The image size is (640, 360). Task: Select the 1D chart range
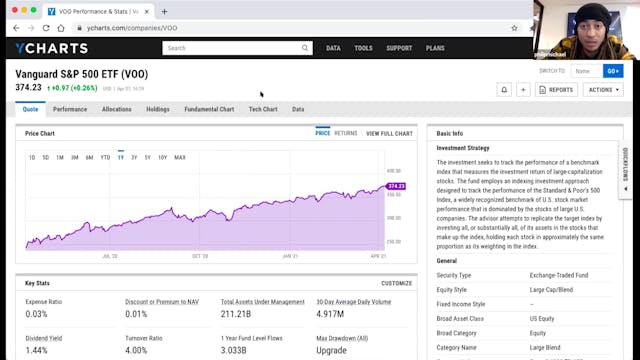click(x=32, y=158)
